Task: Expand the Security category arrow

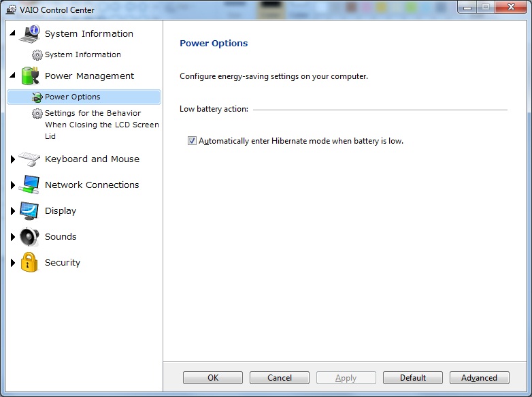Action: [13, 263]
